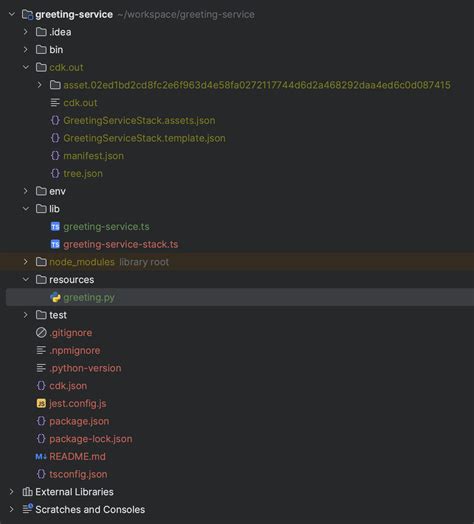Screen dimensions: 474x524
Task: Select the package.json file
Action: [79, 421]
